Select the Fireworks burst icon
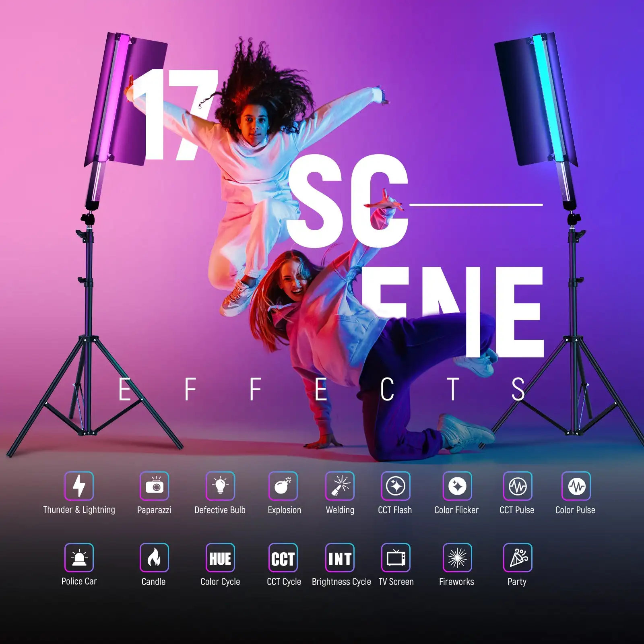Screen dimensions: 644x644 [457, 557]
